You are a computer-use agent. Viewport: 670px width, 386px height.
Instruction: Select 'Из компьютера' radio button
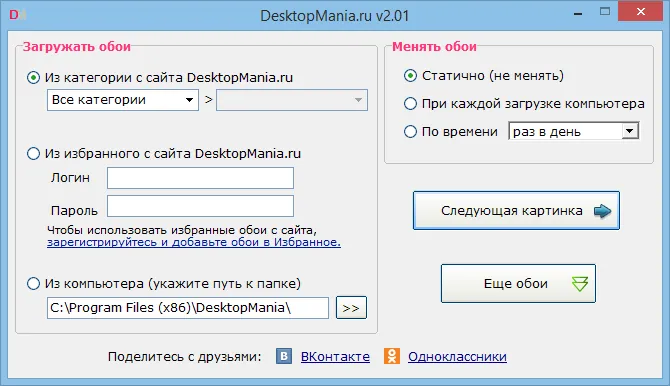click(33, 283)
